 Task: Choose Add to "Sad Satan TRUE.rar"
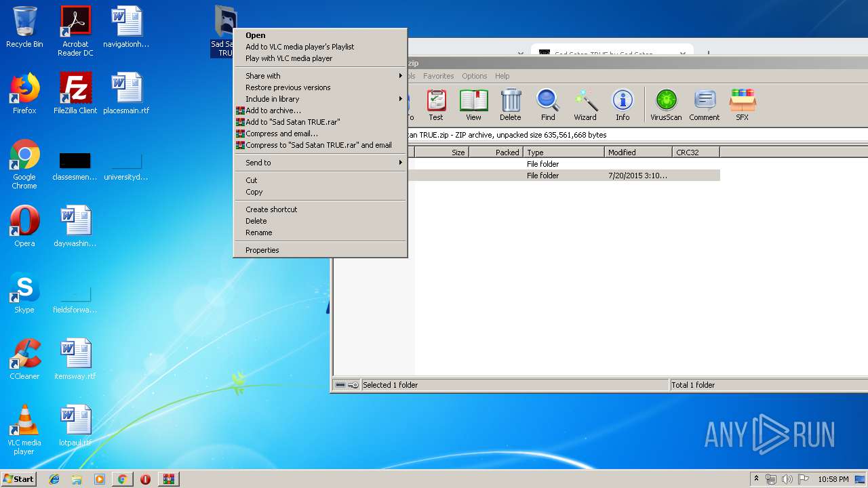(x=320, y=122)
